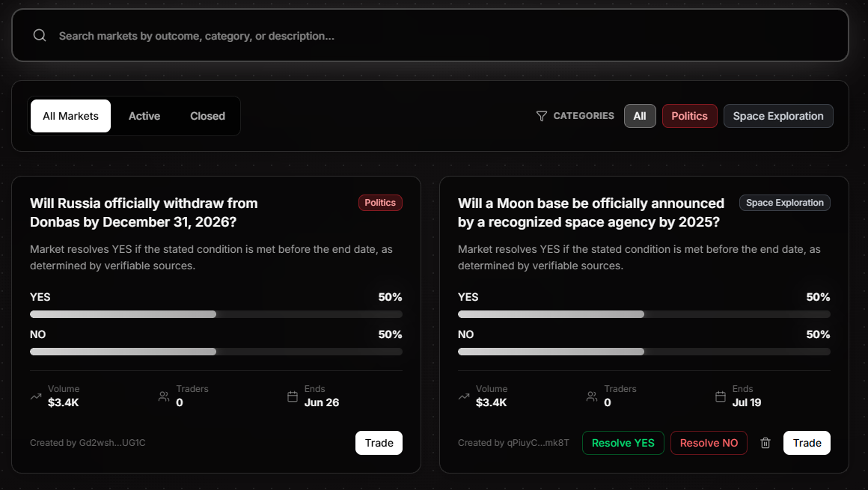
Task: Click the Resolve YES button
Action: tap(623, 443)
